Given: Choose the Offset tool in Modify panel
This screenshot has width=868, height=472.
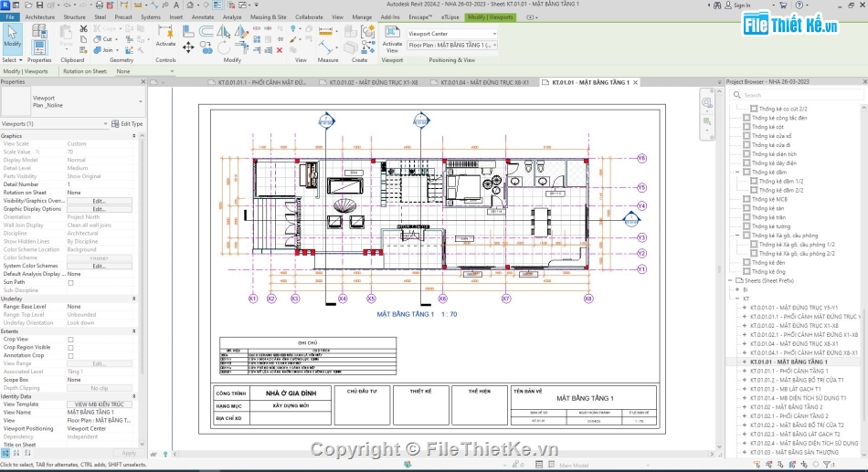Looking at the screenshot, I should pos(206,31).
